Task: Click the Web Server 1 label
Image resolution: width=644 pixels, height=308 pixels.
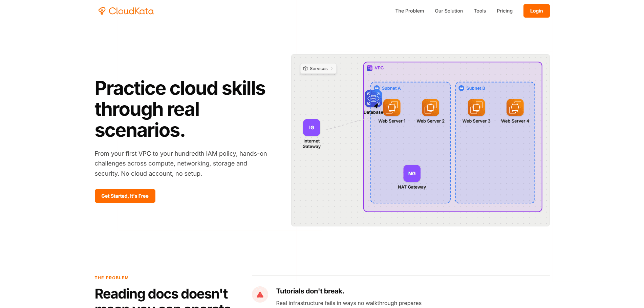Action: (x=392, y=121)
